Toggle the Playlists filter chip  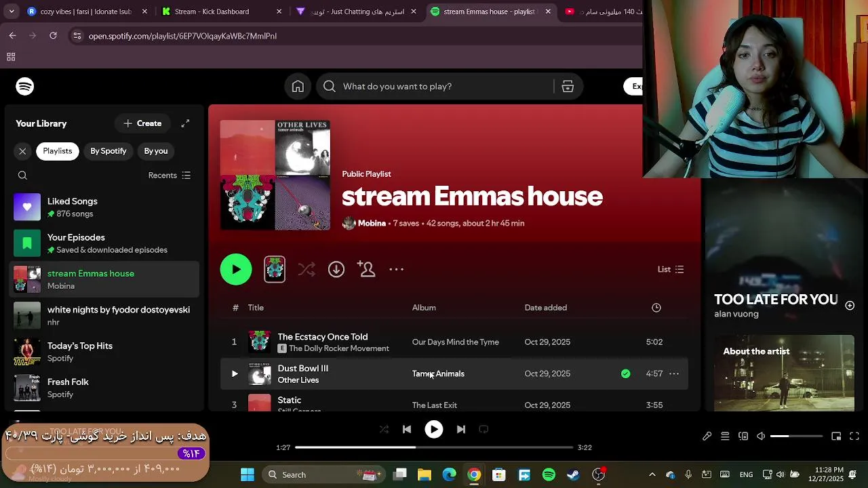pyautogui.click(x=58, y=151)
